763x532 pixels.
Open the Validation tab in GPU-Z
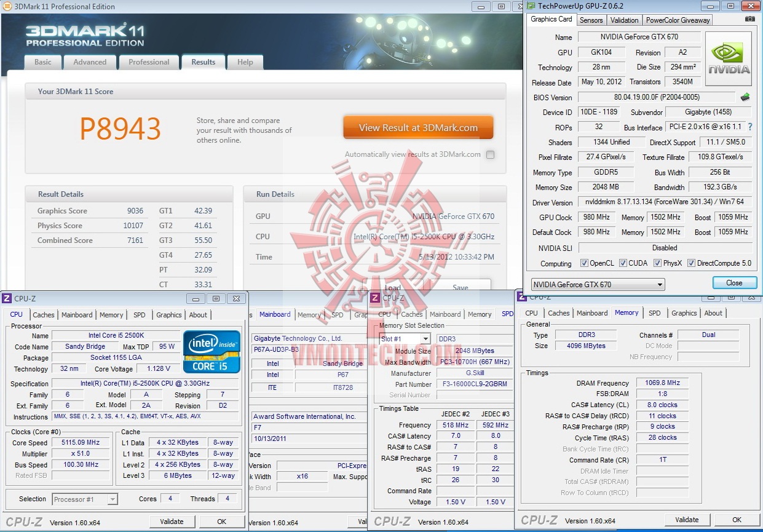pos(625,20)
